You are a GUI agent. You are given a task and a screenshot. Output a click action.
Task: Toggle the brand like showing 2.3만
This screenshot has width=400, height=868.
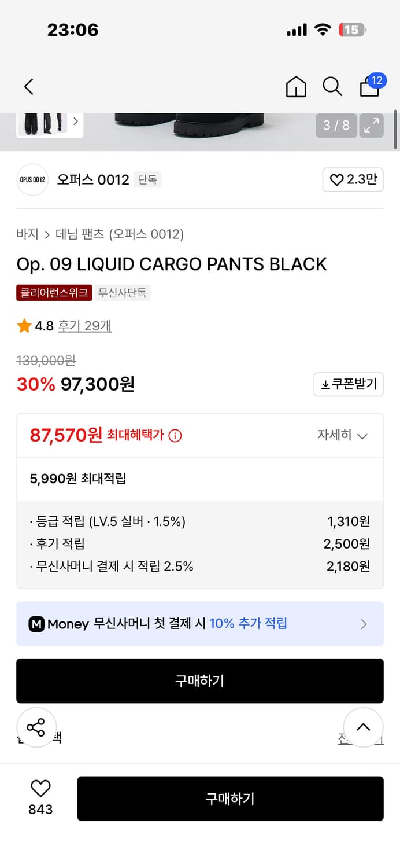[353, 180]
